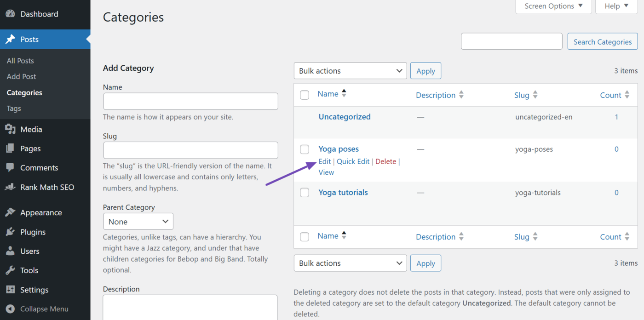Viewport: 644px width, 320px height.
Task: Open the Dashboard using its icon
Action: click(x=10, y=14)
